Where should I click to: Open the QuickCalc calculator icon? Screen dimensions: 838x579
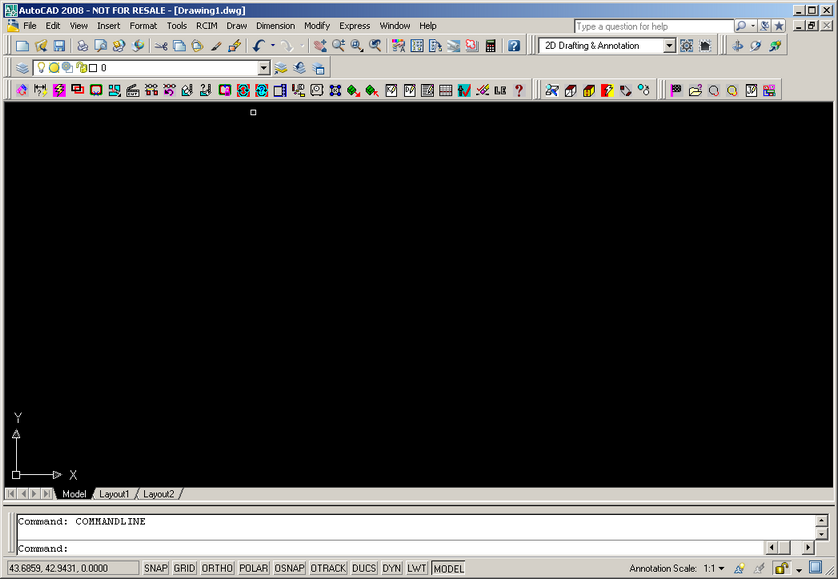491,46
